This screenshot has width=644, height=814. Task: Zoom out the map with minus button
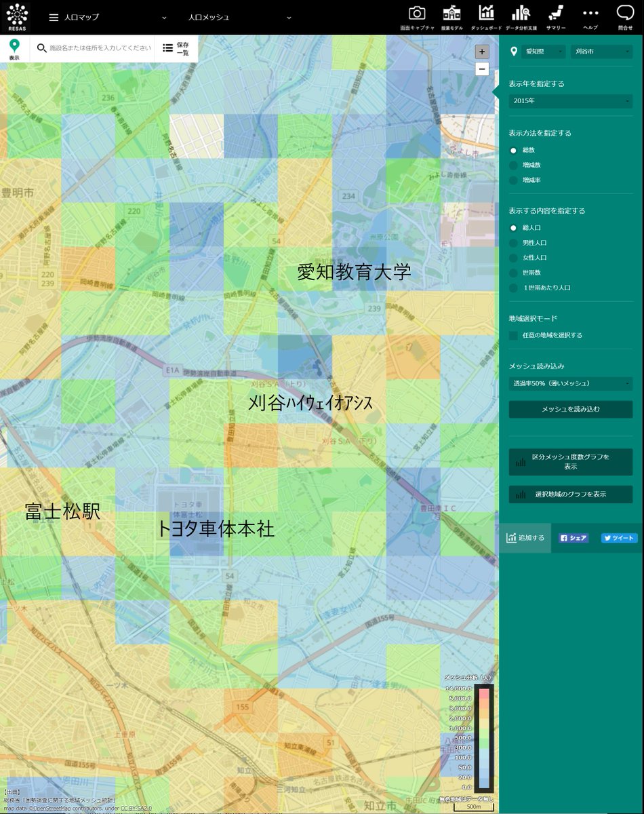(x=482, y=69)
